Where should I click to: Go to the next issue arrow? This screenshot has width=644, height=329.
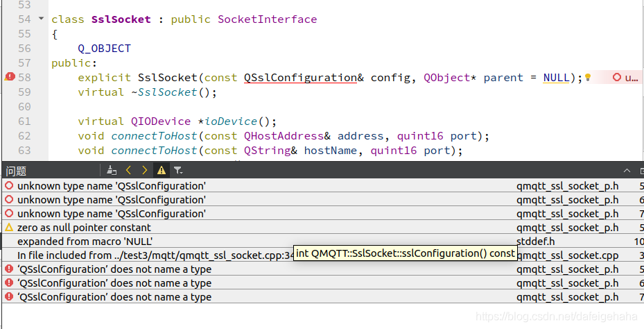point(144,170)
